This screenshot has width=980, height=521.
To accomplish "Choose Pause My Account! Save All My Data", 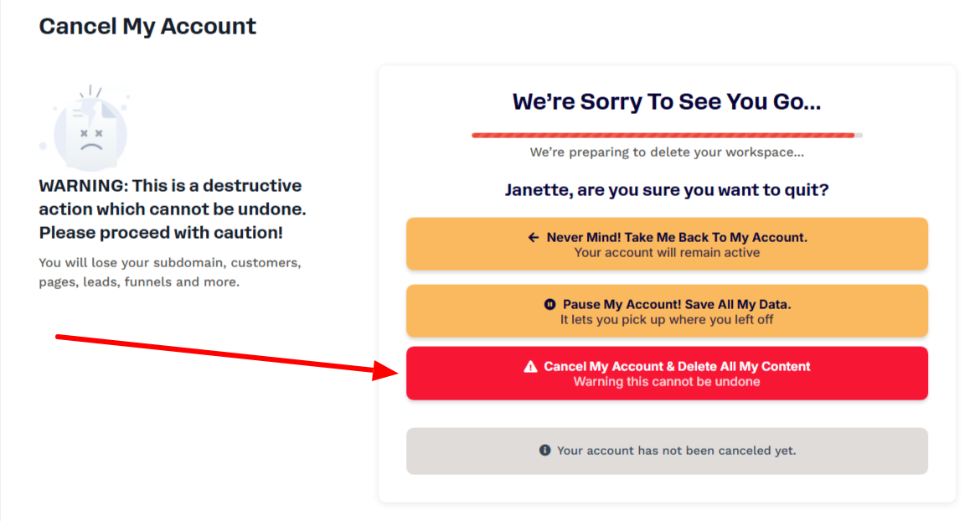I will coord(667,311).
